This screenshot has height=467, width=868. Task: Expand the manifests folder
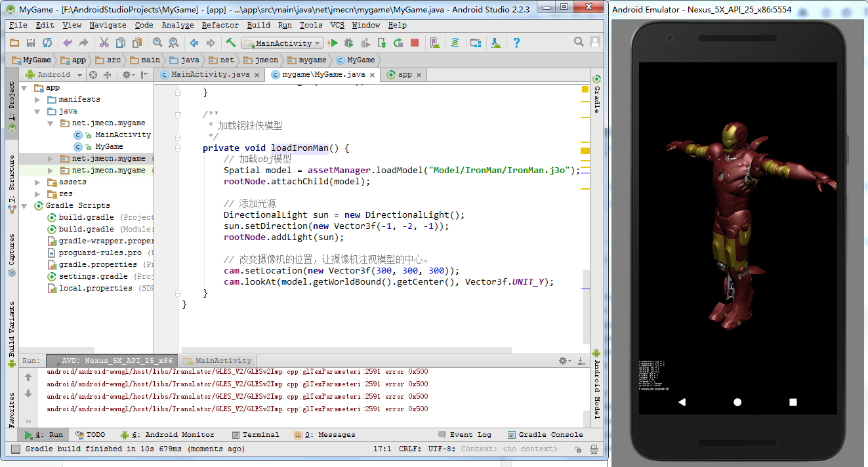(x=37, y=100)
